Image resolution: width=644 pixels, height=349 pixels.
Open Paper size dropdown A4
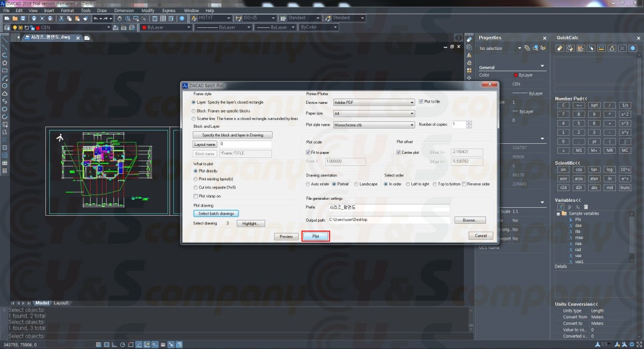coord(374,113)
